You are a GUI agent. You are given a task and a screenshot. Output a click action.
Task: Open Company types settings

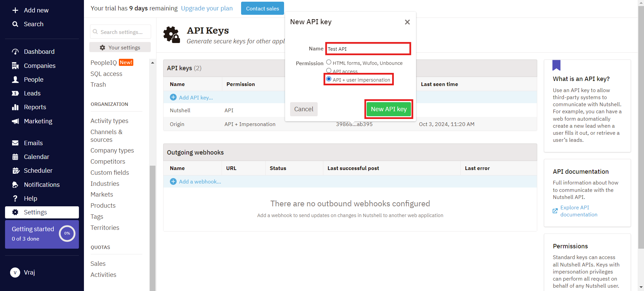tap(112, 150)
